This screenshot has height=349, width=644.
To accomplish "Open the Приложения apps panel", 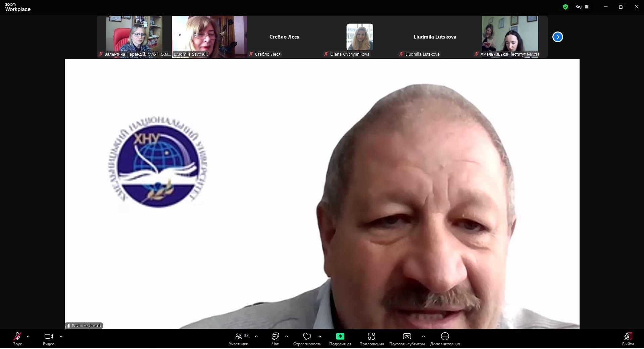I will click(x=371, y=339).
